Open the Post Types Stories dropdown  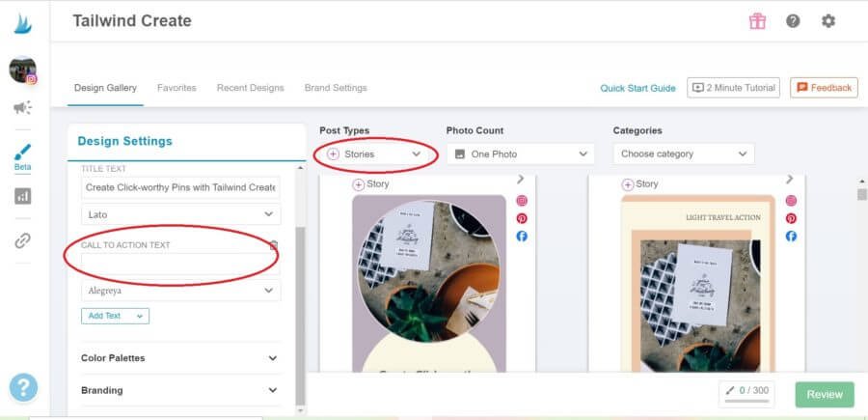point(376,154)
